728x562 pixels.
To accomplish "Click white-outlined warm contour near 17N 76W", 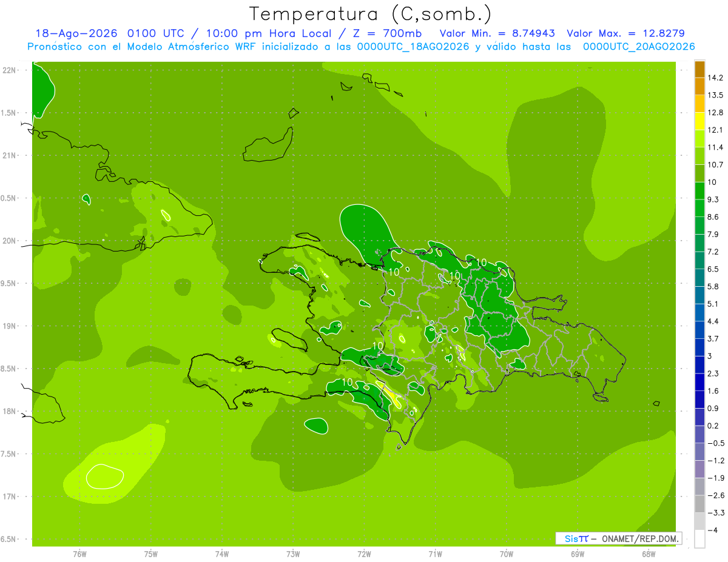I will coord(105,477).
